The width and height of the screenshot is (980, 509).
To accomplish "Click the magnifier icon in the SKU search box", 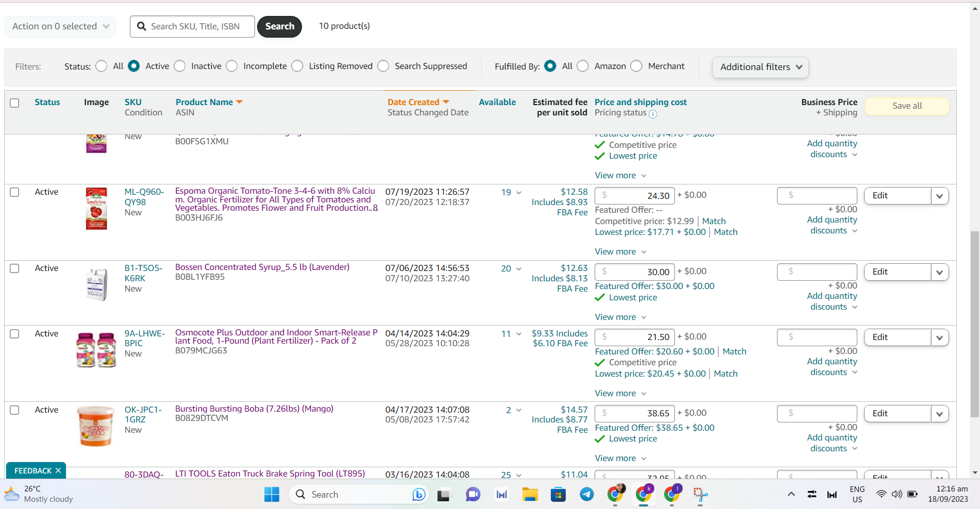I will (x=142, y=26).
